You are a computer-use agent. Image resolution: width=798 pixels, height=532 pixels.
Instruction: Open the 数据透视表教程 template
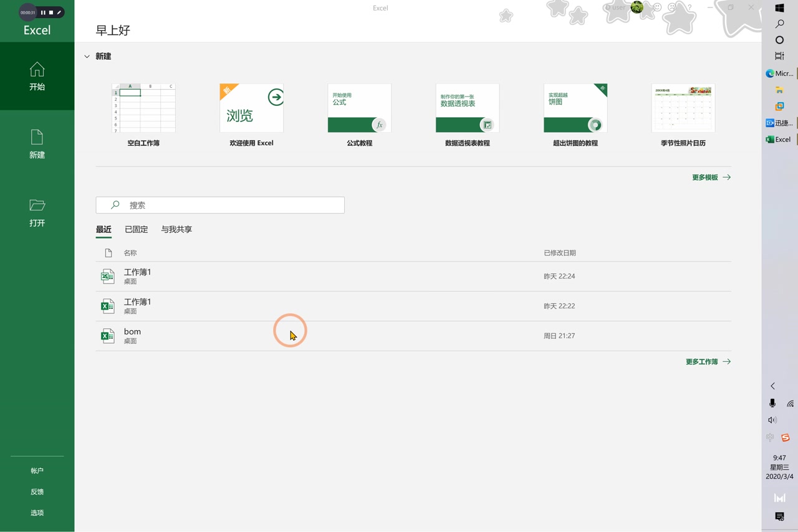point(467,115)
